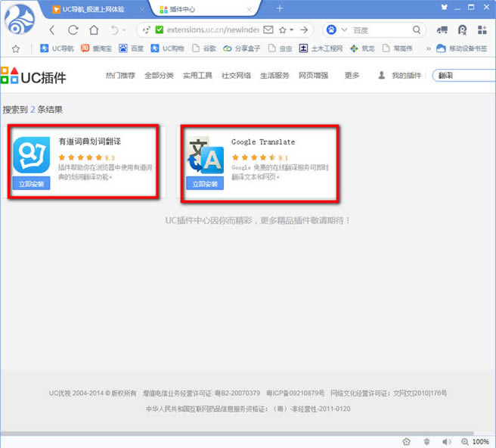Switch to the 插件中心 tab

click(x=205, y=10)
